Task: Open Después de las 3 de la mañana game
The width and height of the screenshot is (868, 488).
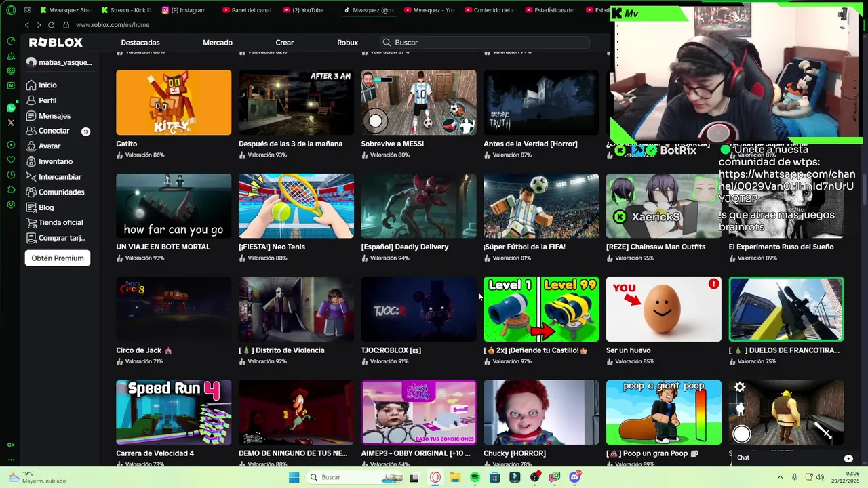Action: tap(296, 102)
